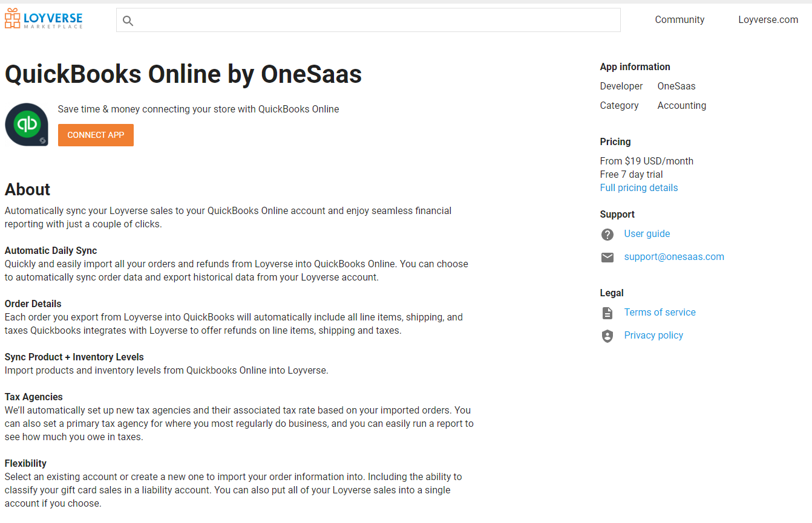
Task: Click the Accounting category value
Action: click(x=682, y=106)
